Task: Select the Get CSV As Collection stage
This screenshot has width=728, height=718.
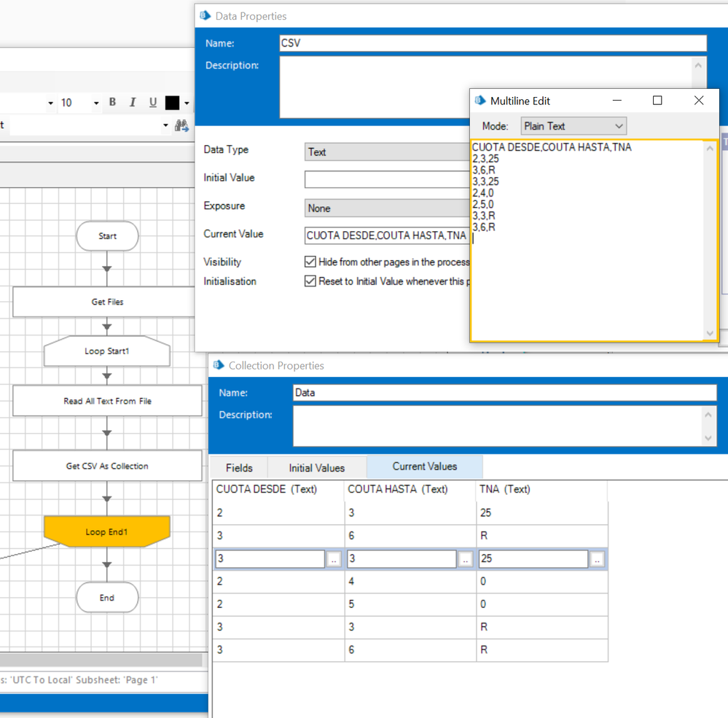Action: 107,466
